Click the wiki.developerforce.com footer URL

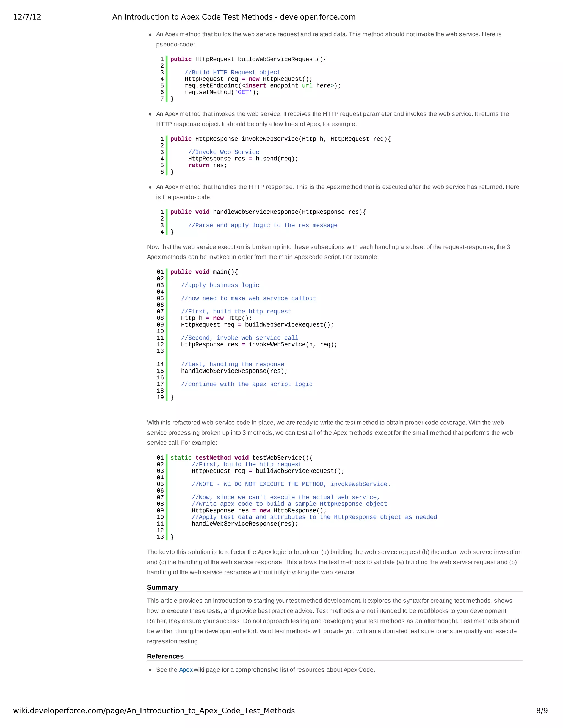[x=154, y=711]
